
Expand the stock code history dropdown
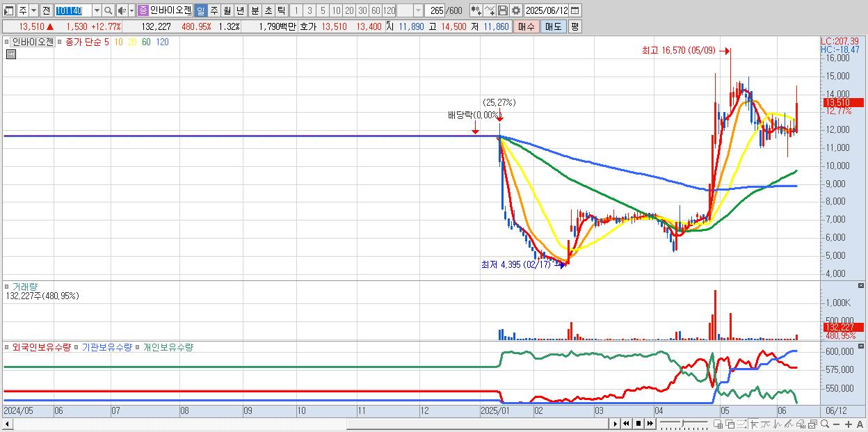(x=97, y=10)
